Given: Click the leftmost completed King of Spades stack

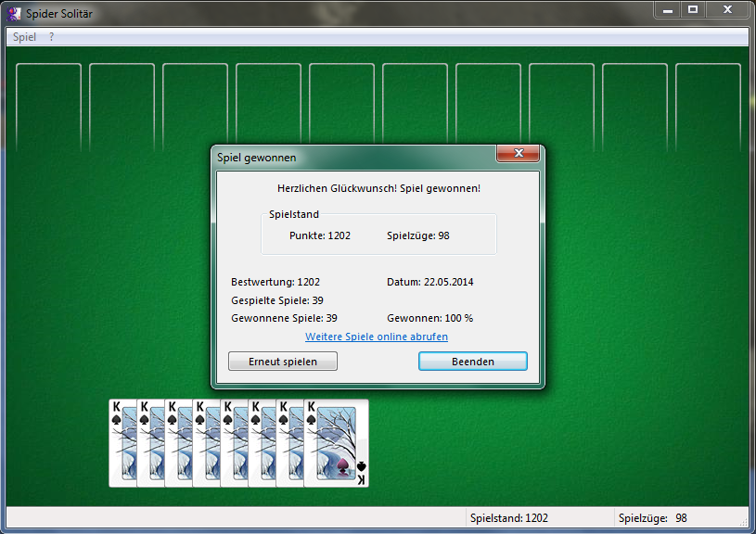Looking at the screenshot, I should (122, 443).
